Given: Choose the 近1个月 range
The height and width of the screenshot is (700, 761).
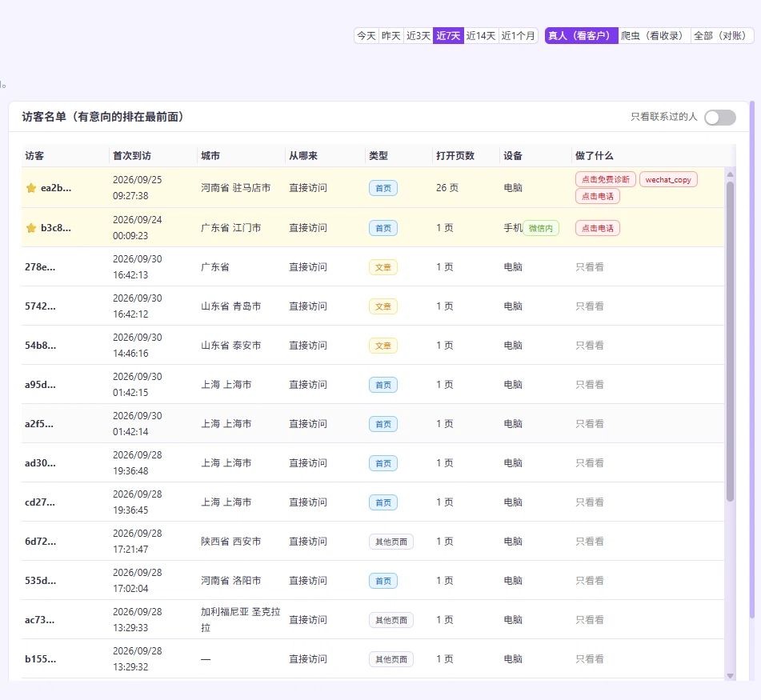Looking at the screenshot, I should point(518,35).
